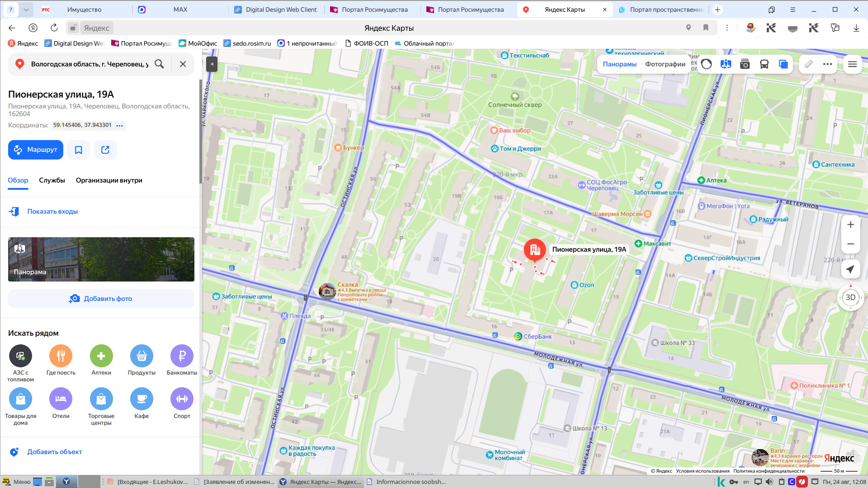The width and height of the screenshot is (868, 488).
Task: Open the map layers switcher icon
Action: point(783,64)
